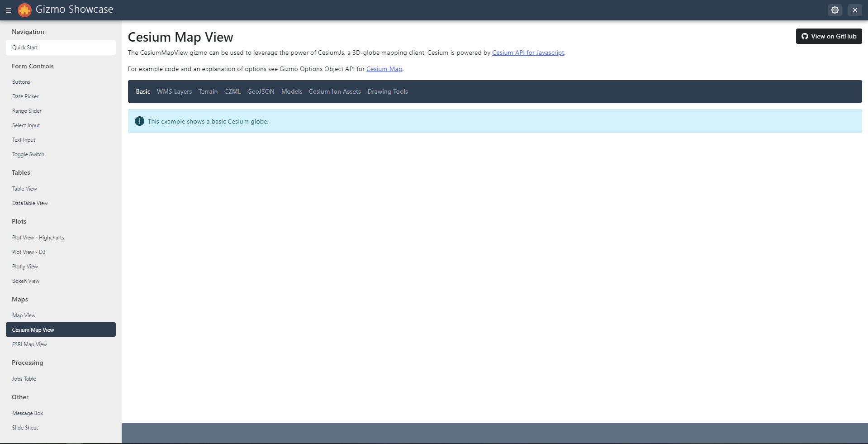Select DataTable View in the sidebar
Viewport: 868px width, 444px height.
click(x=30, y=203)
